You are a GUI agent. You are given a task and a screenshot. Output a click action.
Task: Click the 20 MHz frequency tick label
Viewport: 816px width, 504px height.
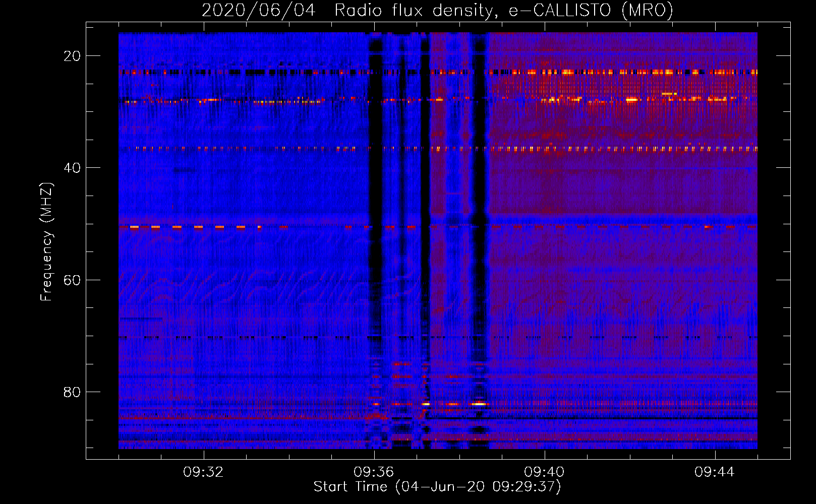coord(72,56)
